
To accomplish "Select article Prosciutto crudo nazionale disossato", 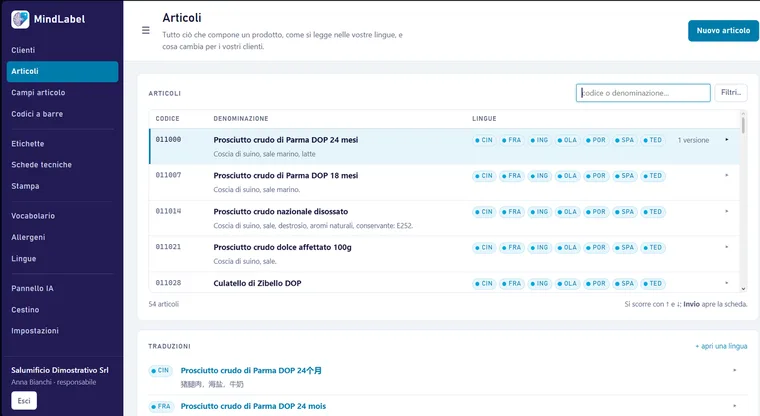I will (x=281, y=211).
